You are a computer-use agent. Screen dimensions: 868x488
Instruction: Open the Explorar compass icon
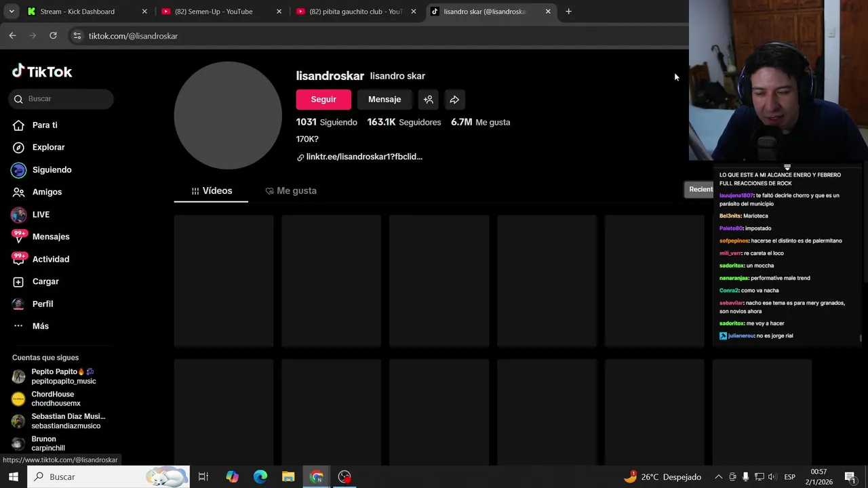coord(18,147)
